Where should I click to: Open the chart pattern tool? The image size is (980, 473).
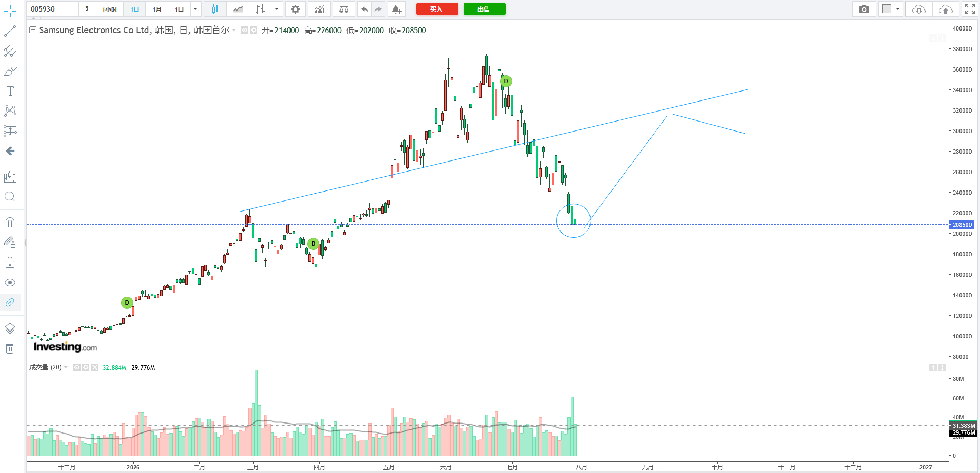click(x=10, y=111)
